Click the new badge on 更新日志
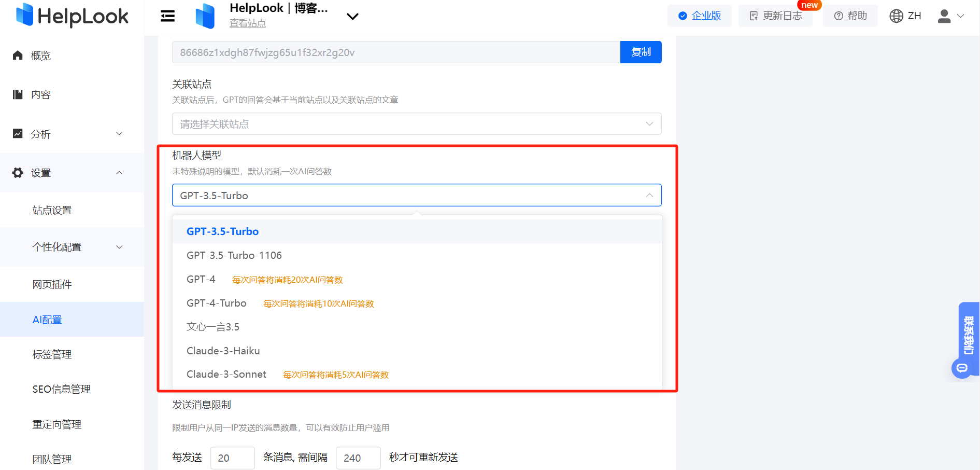Image resolution: width=980 pixels, height=470 pixels. tap(809, 5)
